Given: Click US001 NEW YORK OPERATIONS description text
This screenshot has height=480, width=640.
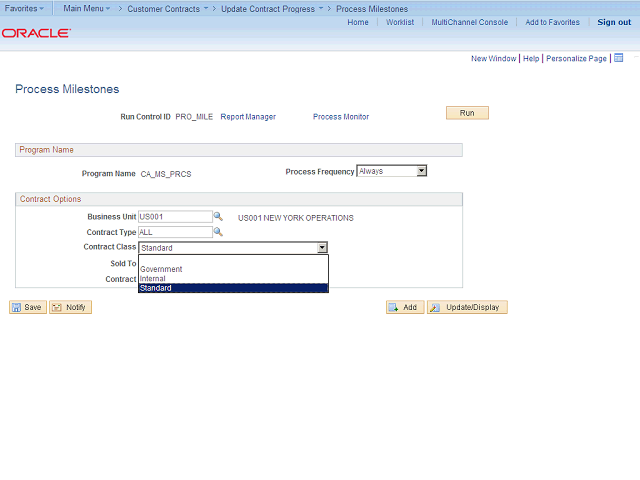Looking at the screenshot, I should coord(296,218).
